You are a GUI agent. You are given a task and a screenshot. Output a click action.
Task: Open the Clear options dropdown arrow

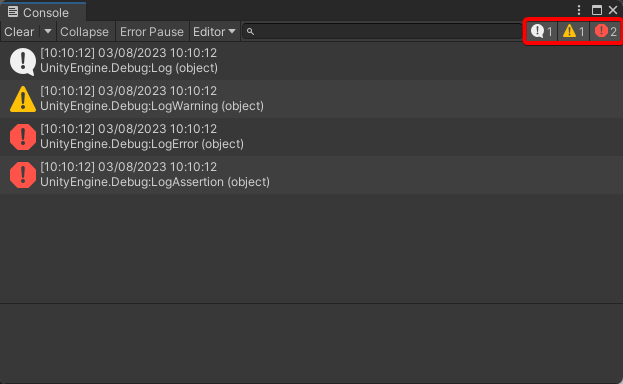click(x=48, y=31)
